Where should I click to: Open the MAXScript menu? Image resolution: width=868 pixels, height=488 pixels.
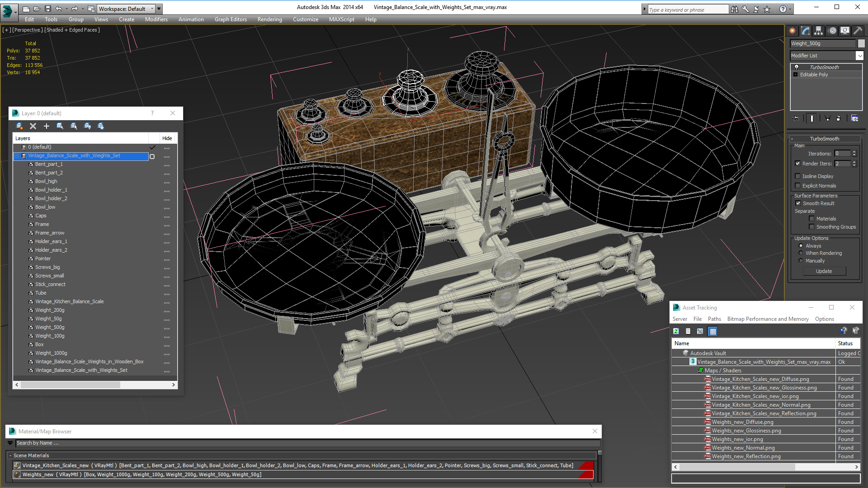(x=341, y=19)
